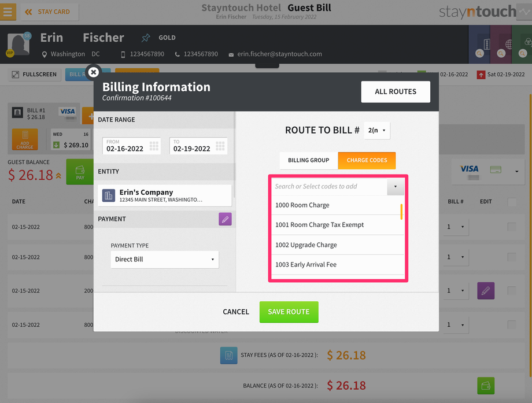Click the location marker icon
Screen dimensions: 532x403
pos(44,54)
